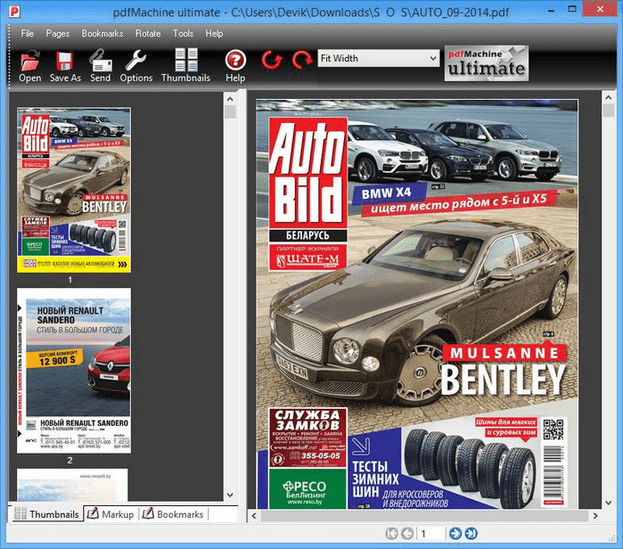This screenshot has width=623, height=549.
Task: Click the pdfMachine ultimate logo banner
Action: click(487, 62)
